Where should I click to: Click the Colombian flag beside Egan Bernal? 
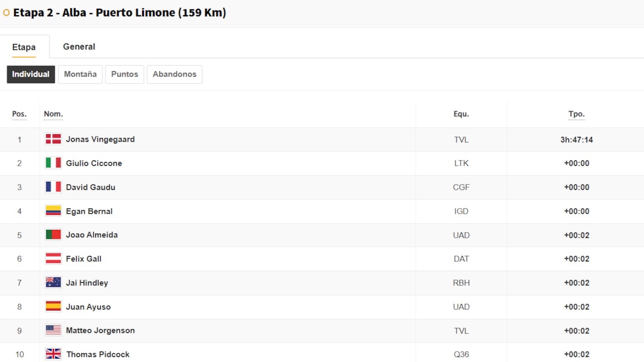click(x=53, y=211)
